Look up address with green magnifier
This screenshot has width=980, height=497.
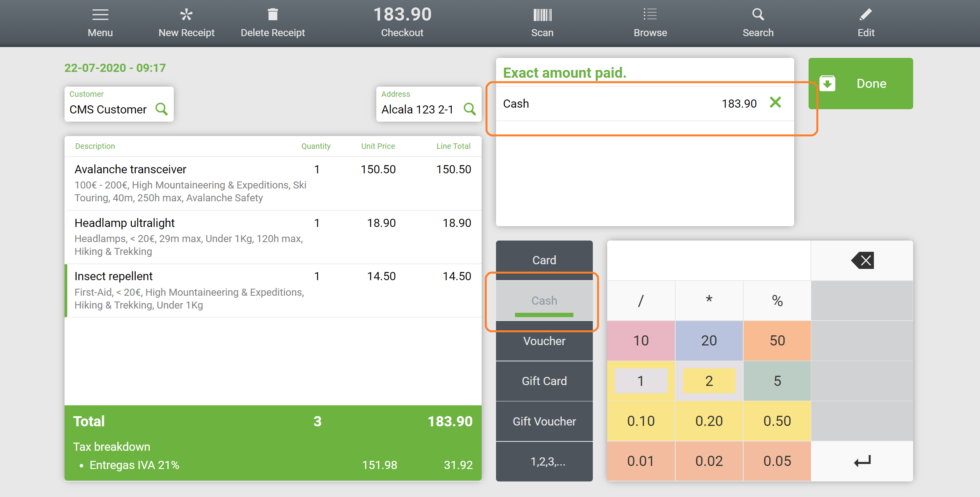tap(470, 109)
